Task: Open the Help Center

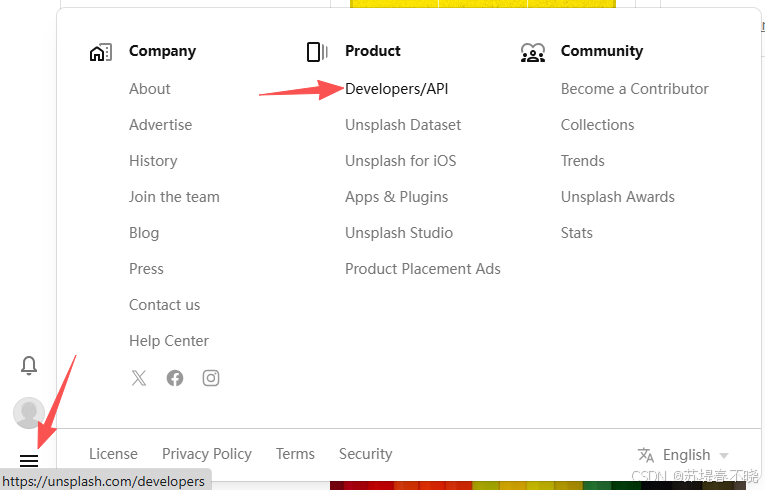Action: click(x=169, y=341)
